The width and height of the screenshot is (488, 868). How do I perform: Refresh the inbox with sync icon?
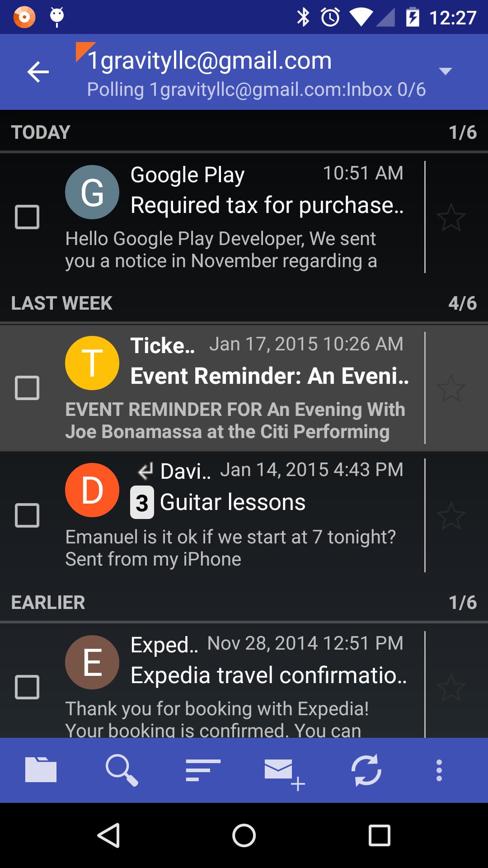point(366,770)
